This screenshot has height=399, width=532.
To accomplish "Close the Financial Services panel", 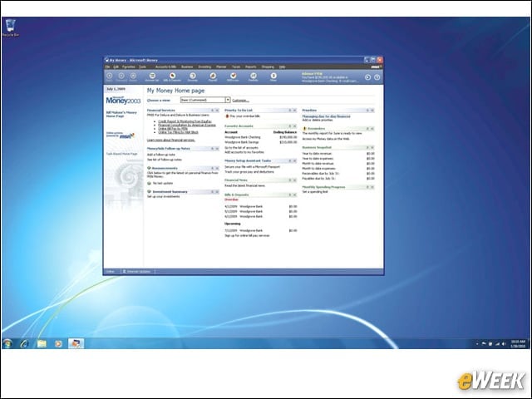I will 217,111.
